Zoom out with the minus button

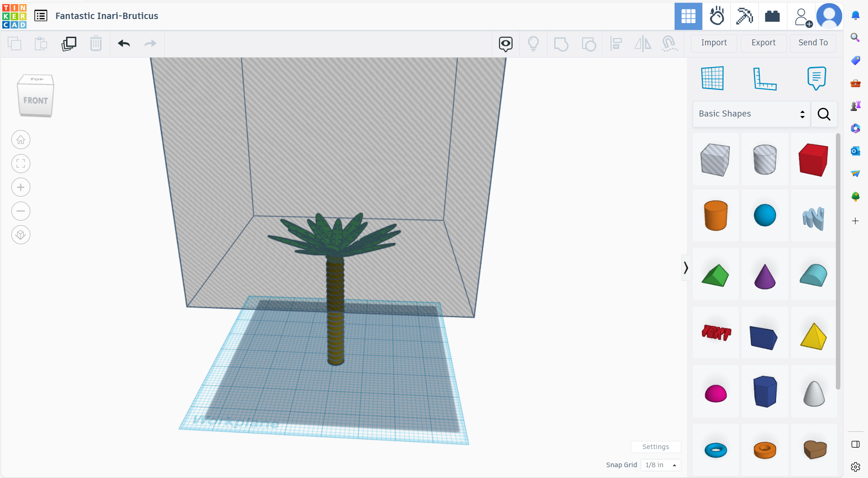[21, 211]
